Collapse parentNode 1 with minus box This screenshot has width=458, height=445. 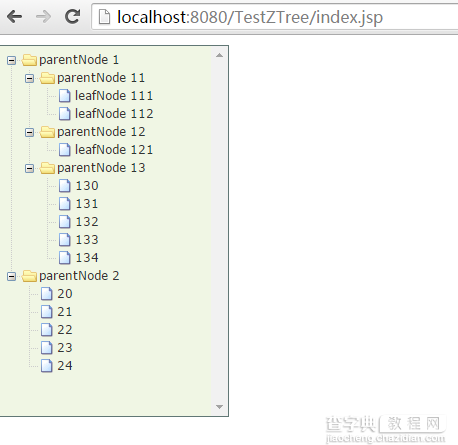11,60
